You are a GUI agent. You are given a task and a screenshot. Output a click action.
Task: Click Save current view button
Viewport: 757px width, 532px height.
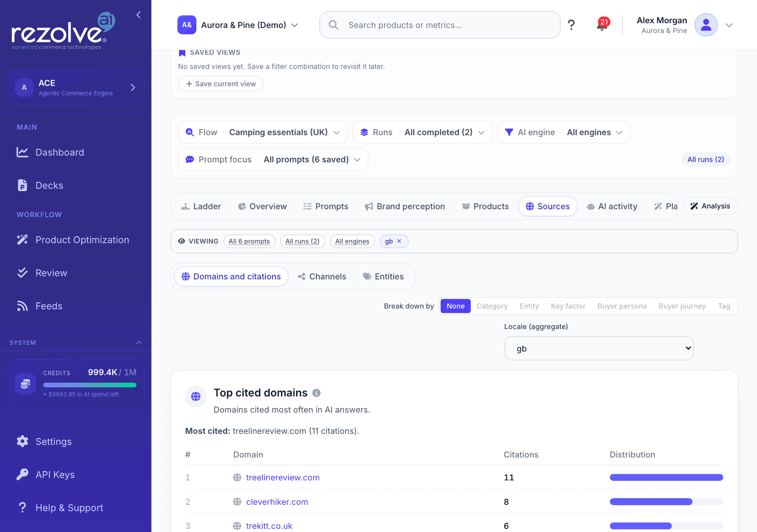click(221, 84)
